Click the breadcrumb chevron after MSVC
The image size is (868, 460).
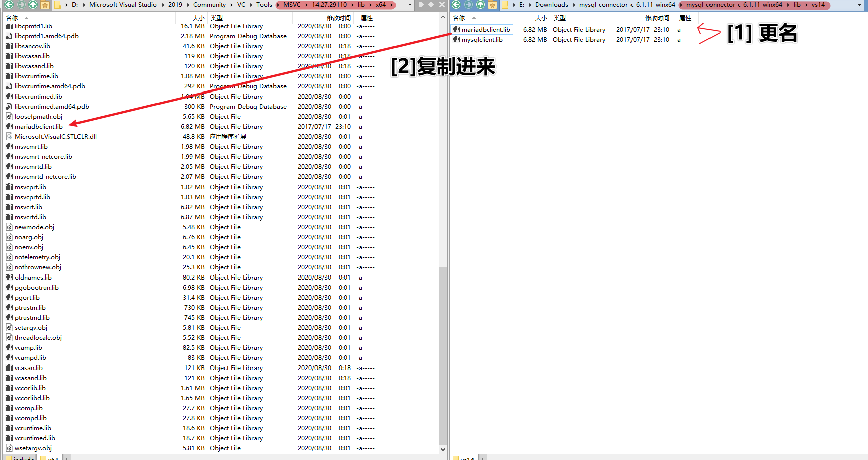[306, 4]
